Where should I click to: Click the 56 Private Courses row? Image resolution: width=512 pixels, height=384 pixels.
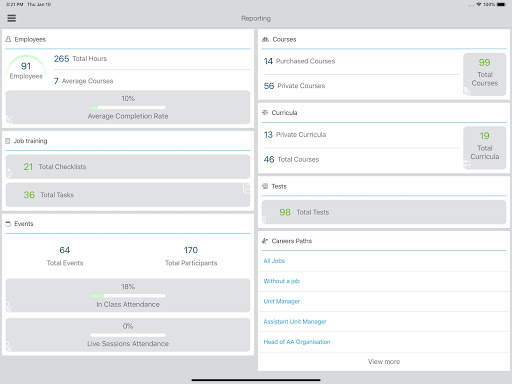(x=361, y=86)
